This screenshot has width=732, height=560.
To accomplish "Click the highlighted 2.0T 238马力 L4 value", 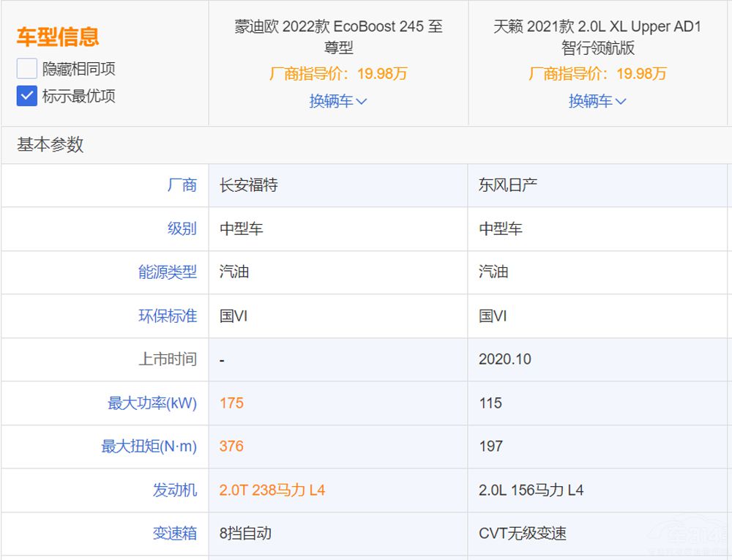I will (x=272, y=490).
